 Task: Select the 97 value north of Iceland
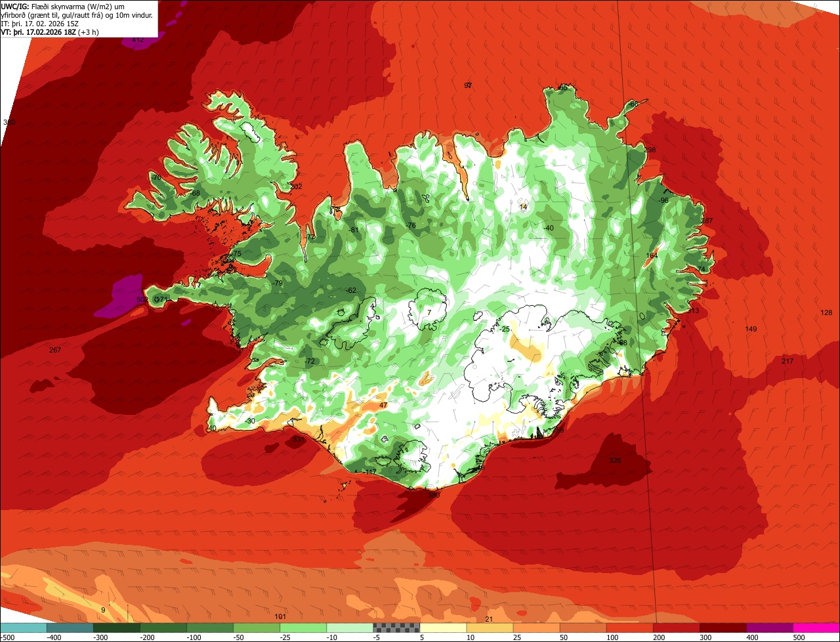click(468, 85)
